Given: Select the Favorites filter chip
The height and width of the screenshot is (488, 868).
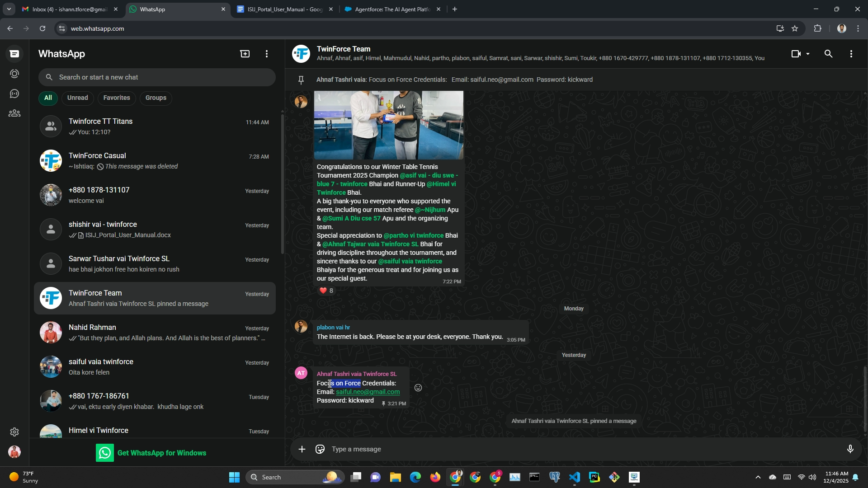Looking at the screenshot, I should tap(116, 98).
